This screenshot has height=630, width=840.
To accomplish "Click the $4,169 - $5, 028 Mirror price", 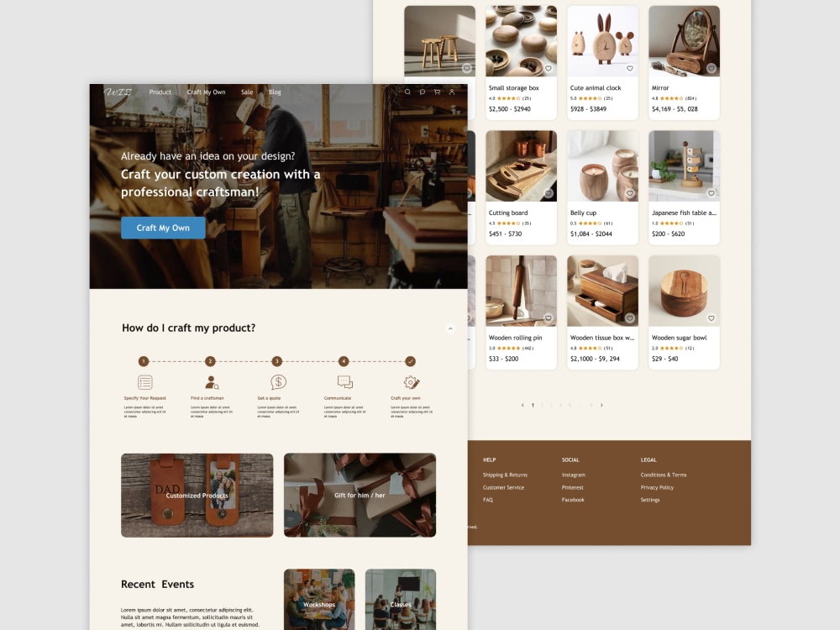I will click(x=675, y=108).
